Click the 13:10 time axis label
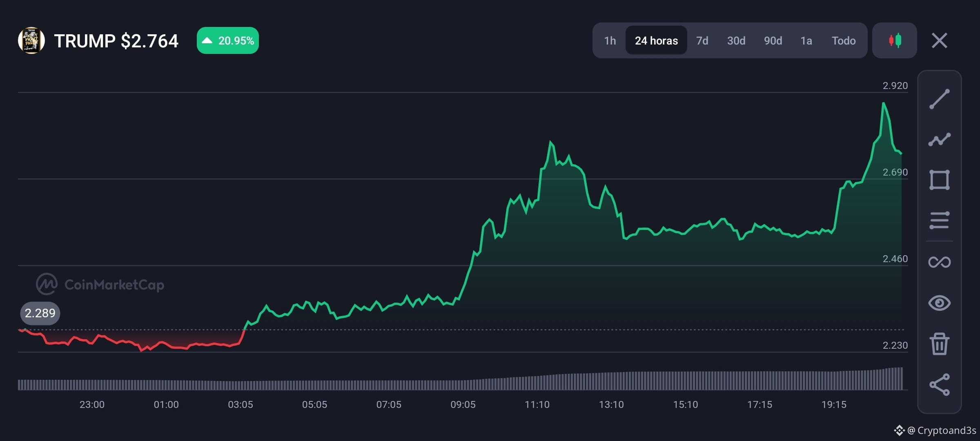 tap(611, 405)
